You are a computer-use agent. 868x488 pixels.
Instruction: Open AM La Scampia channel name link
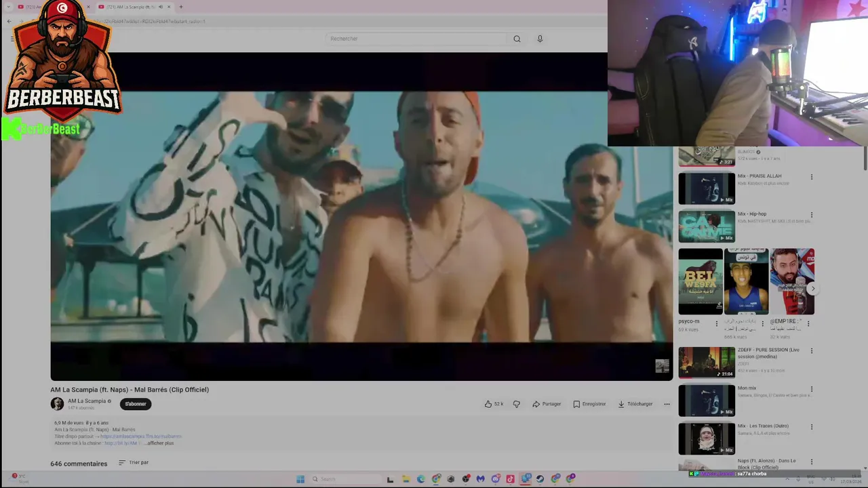[87, 401]
